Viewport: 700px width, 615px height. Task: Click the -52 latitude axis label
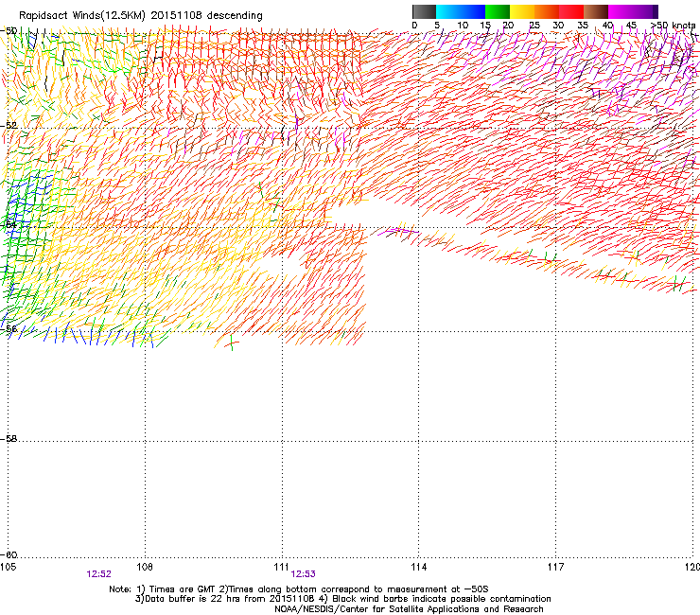coord(9,126)
